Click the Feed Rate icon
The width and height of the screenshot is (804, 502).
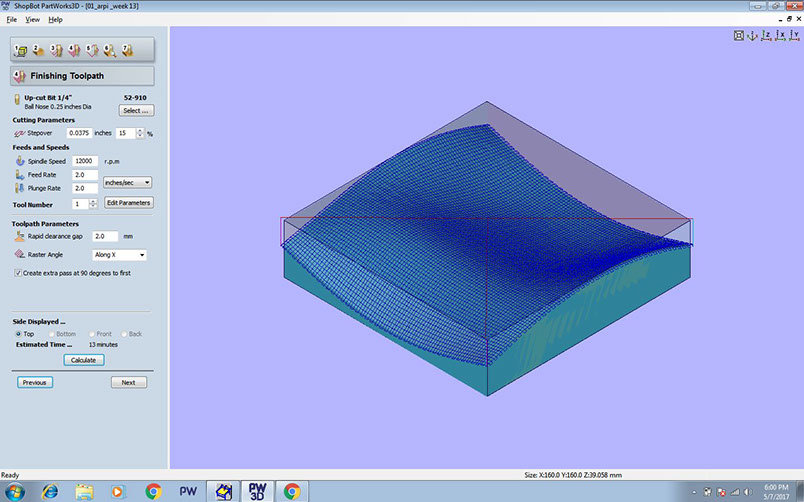(x=19, y=175)
